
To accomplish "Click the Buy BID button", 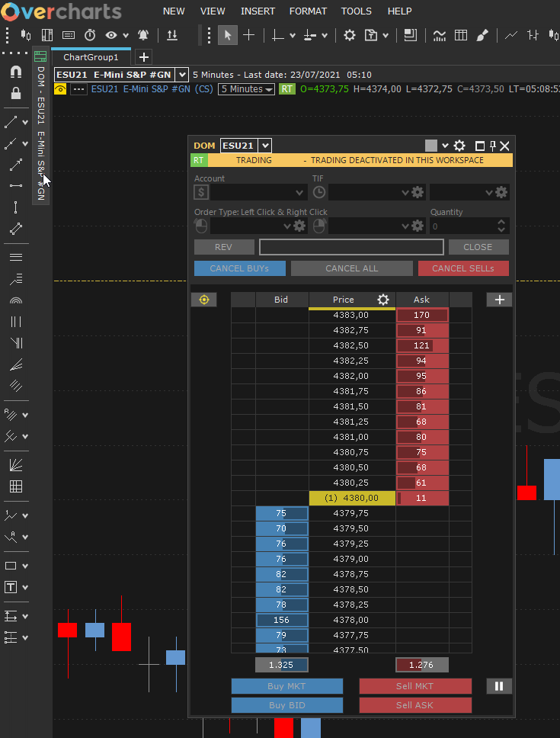I will [286, 705].
